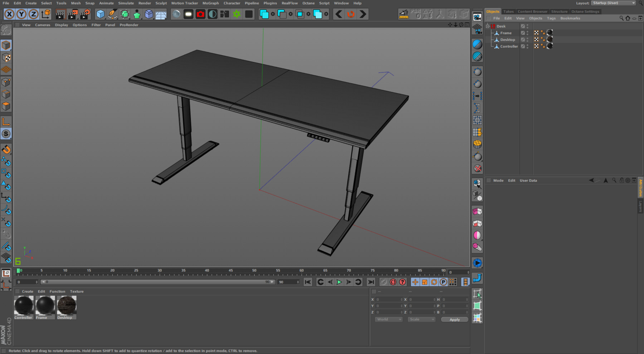Click the green Octane toolbar icon
644x354 pixels.
[237, 14]
